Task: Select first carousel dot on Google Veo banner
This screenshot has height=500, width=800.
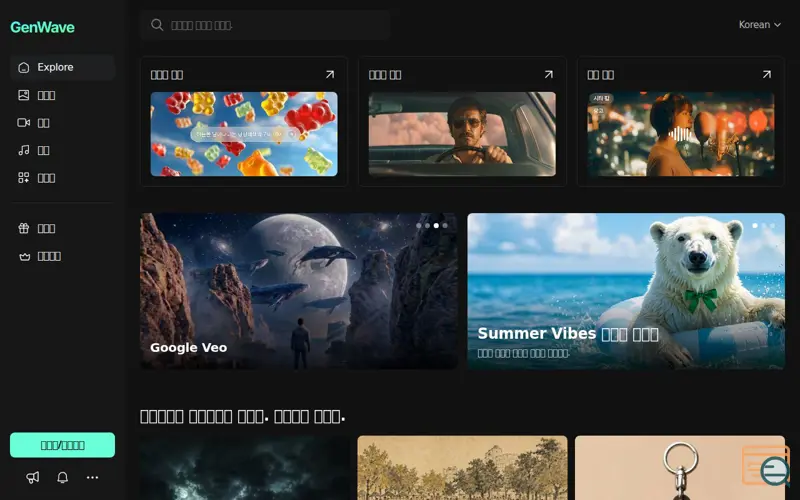Action: [419, 226]
